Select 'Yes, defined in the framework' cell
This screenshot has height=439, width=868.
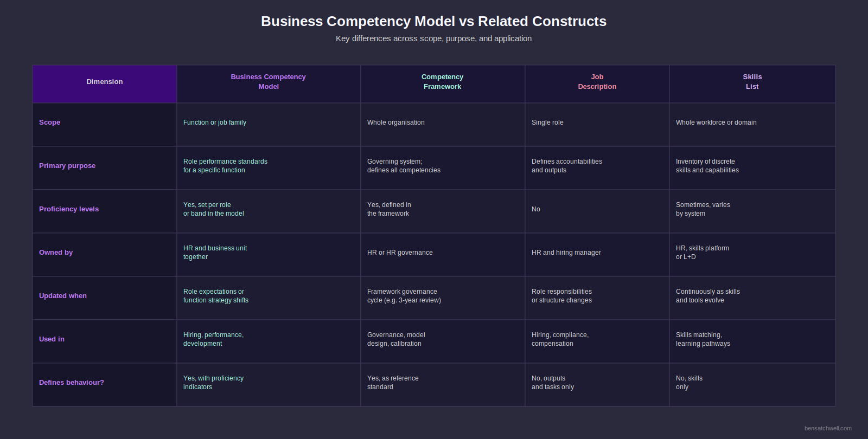[443, 211]
